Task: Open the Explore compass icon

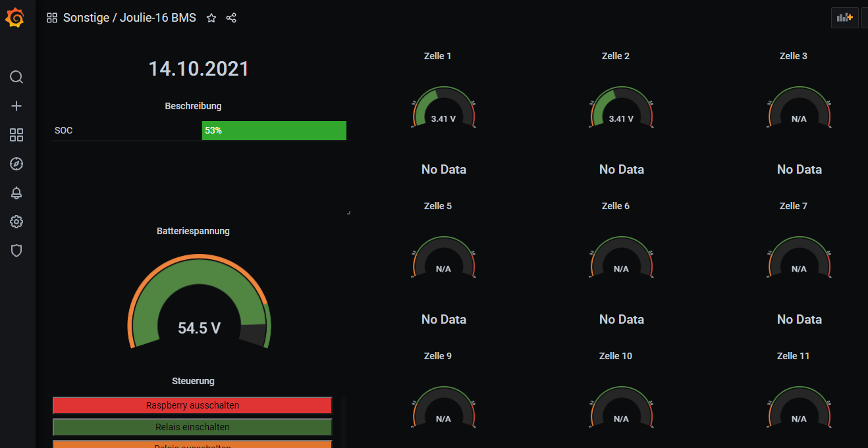Action: 16,164
